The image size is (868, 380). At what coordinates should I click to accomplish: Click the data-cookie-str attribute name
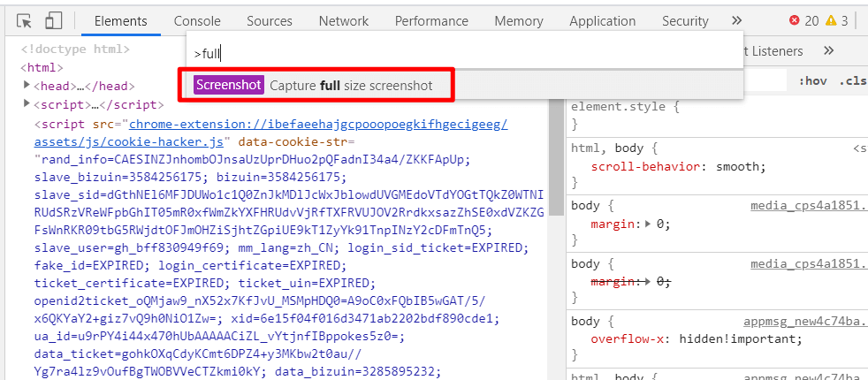(293, 141)
